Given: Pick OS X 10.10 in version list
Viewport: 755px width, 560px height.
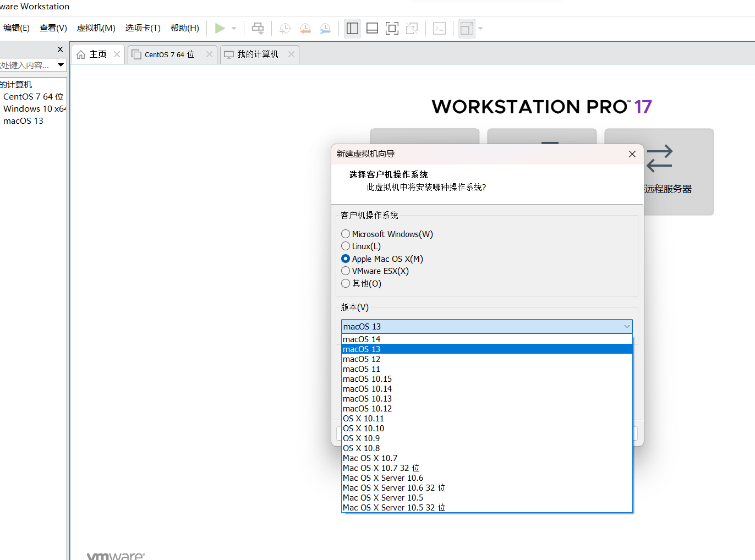Looking at the screenshot, I should tap(487, 429).
